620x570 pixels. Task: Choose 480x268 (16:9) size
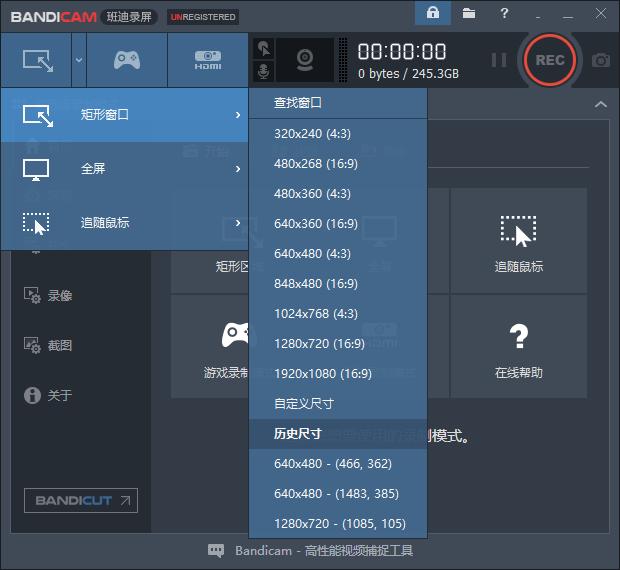pos(338,164)
